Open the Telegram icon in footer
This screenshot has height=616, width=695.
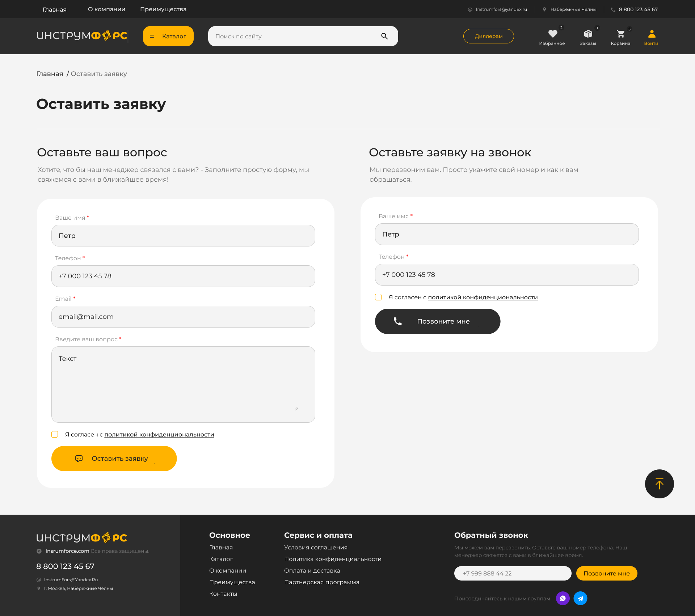coord(580,598)
